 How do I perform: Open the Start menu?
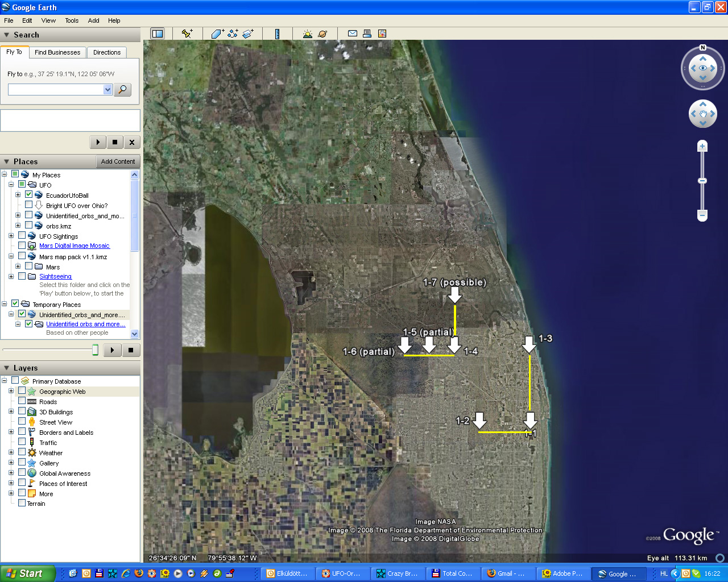click(x=28, y=573)
